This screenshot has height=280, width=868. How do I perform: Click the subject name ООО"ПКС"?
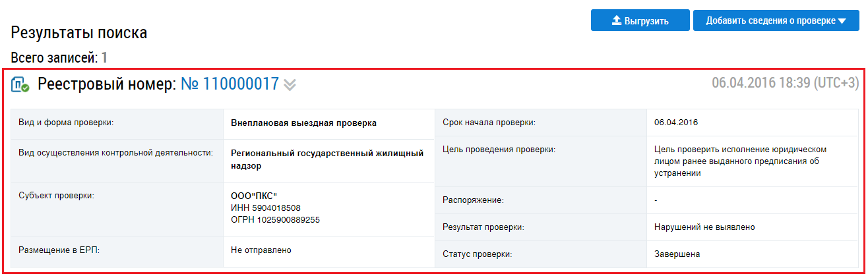pyautogui.click(x=254, y=196)
